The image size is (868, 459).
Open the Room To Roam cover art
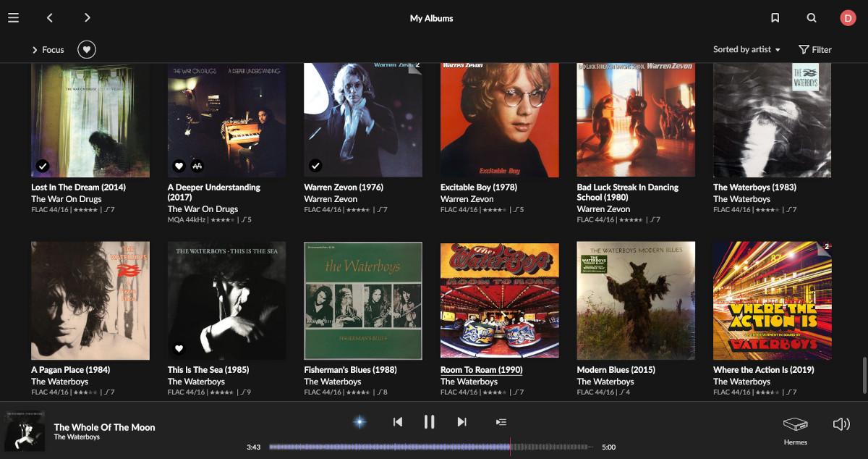coord(500,300)
